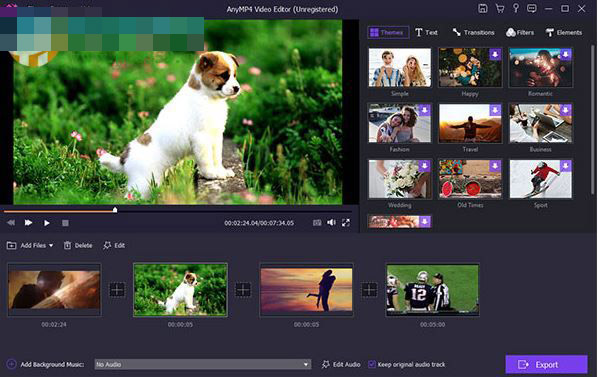Mute the preview volume speaker icon

[331, 223]
